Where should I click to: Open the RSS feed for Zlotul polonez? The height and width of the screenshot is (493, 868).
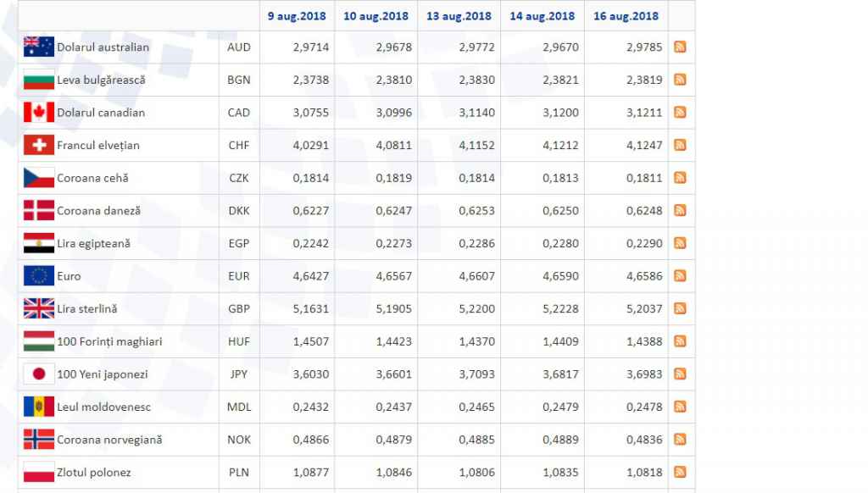tap(680, 472)
